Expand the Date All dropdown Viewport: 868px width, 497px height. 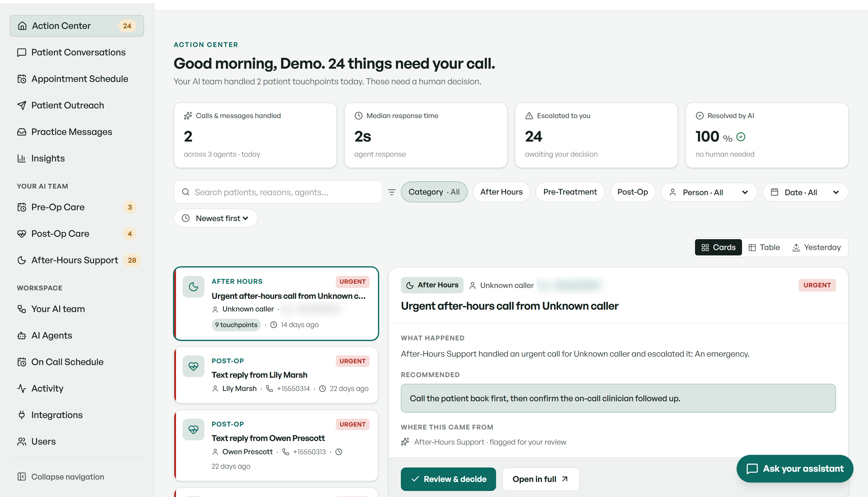[805, 192]
